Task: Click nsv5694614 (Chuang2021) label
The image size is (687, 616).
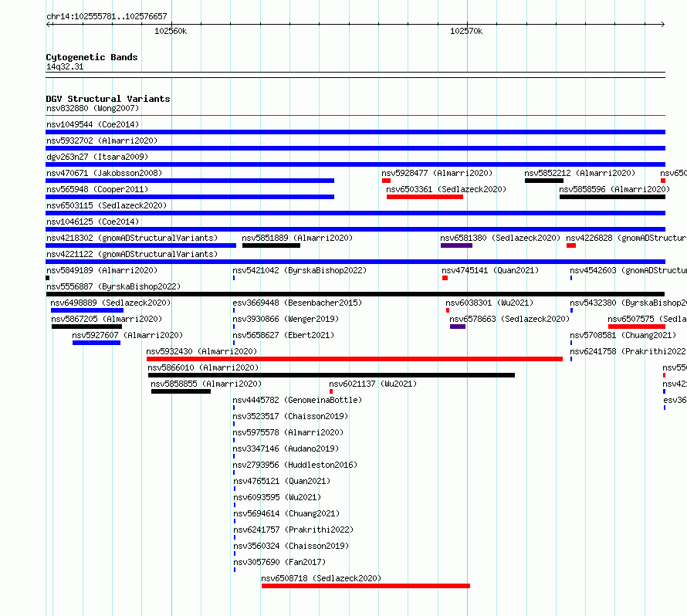Action: coord(286,513)
